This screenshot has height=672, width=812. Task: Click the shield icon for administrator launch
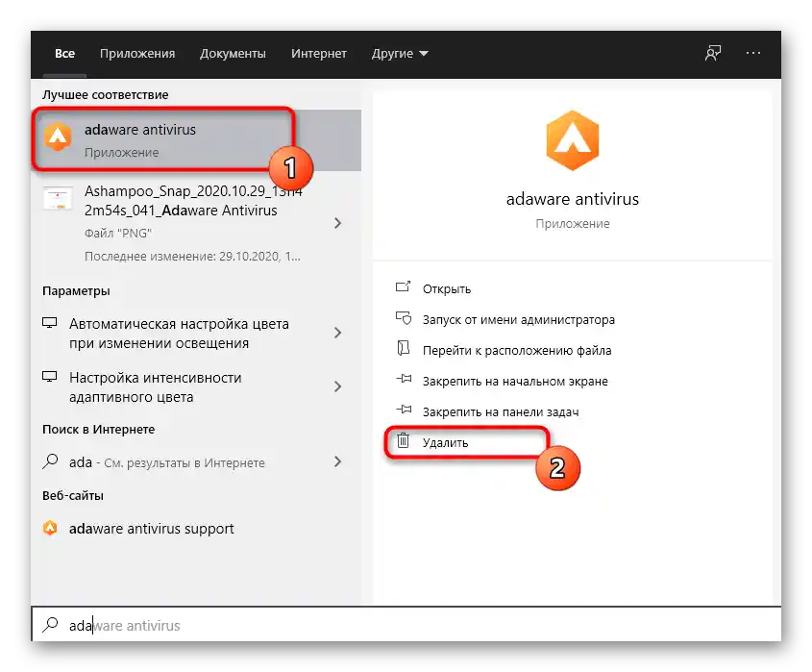405,319
